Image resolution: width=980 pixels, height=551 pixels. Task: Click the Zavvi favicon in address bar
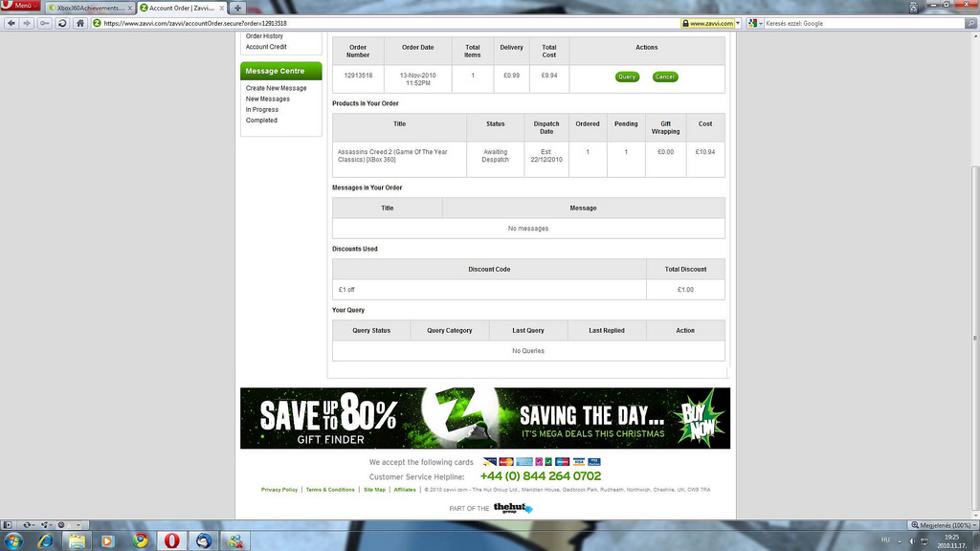pos(97,23)
